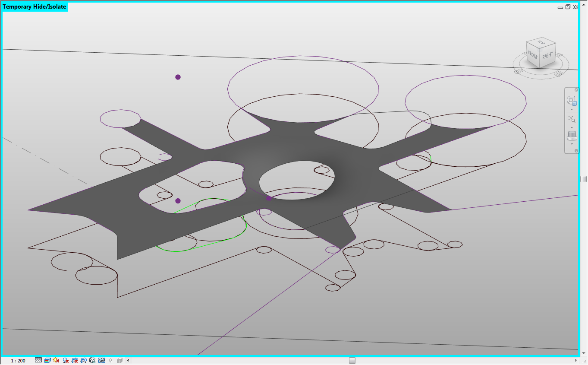Minimize the view window

tap(560, 7)
